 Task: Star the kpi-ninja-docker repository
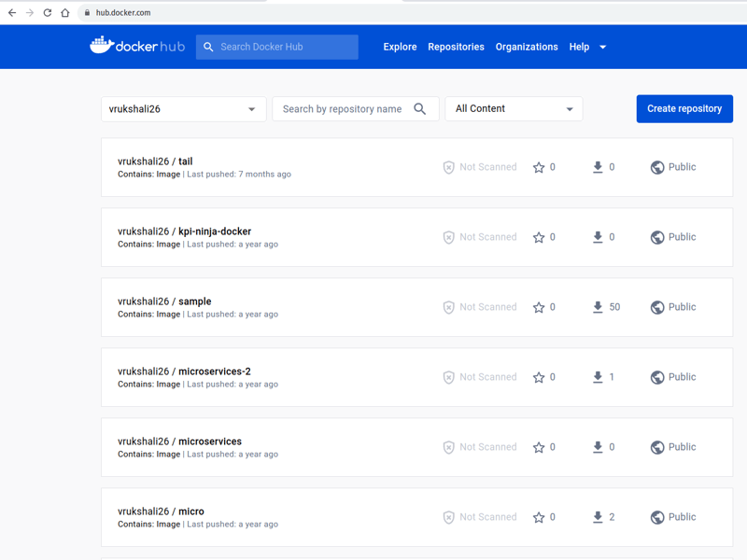(539, 237)
